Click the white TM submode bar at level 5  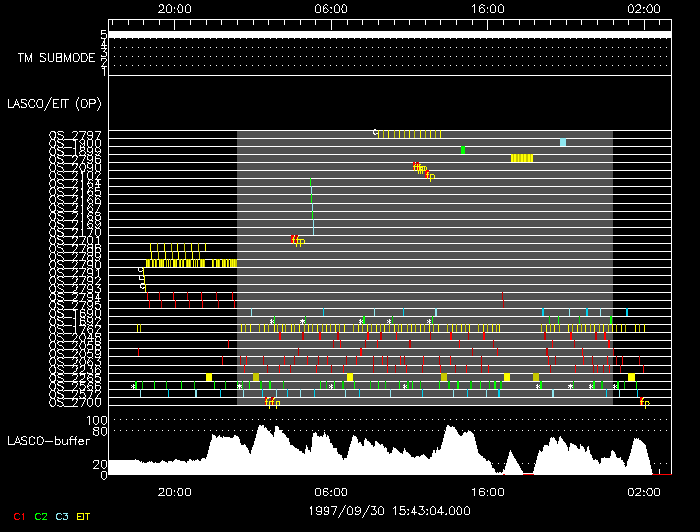click(388, 34)
